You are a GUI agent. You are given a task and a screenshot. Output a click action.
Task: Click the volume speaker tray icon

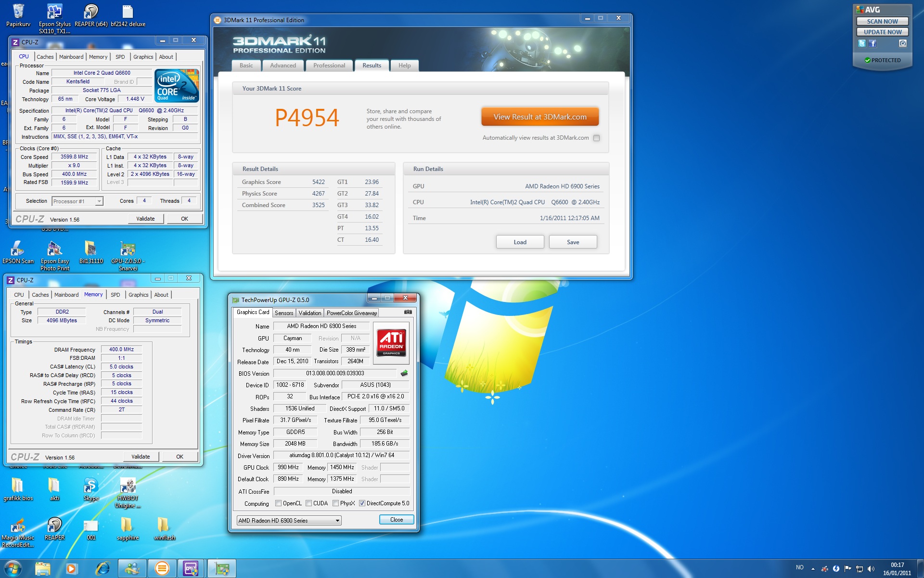click(871, 568)
